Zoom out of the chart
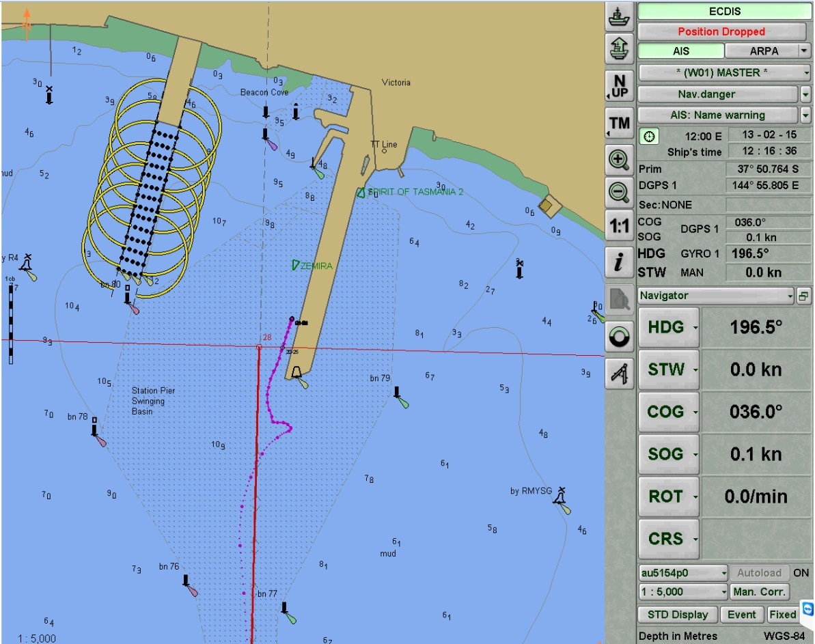The height and width of the screenshot is (644, 815). 619,193
